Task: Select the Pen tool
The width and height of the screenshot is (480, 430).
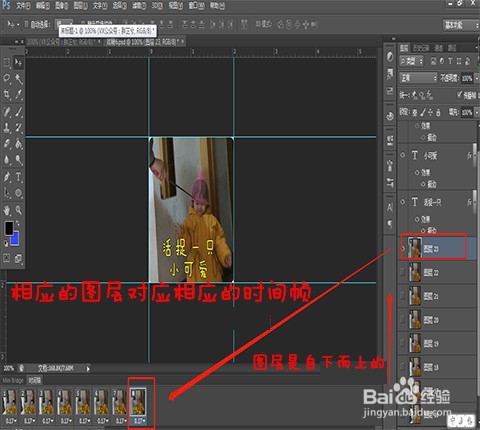Action: 7,177
